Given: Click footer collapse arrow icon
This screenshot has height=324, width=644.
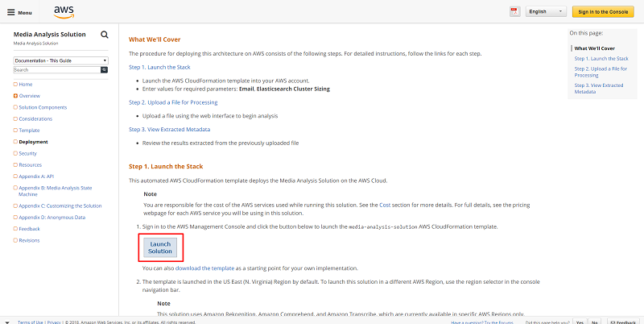Looking at the screenshot, I should (6, 322).
